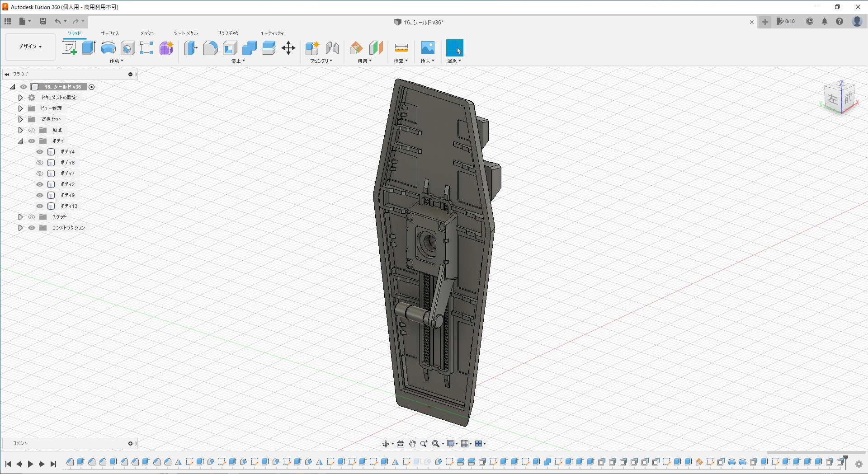
Task: Click the timeline play button
Action: [x=30, y=464]
